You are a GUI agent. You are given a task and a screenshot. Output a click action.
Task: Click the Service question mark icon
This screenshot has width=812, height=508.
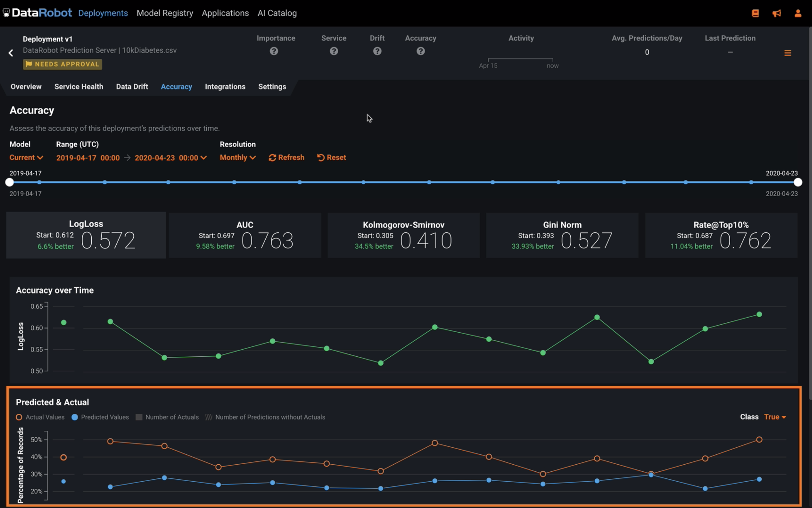(x=334, y=51)
